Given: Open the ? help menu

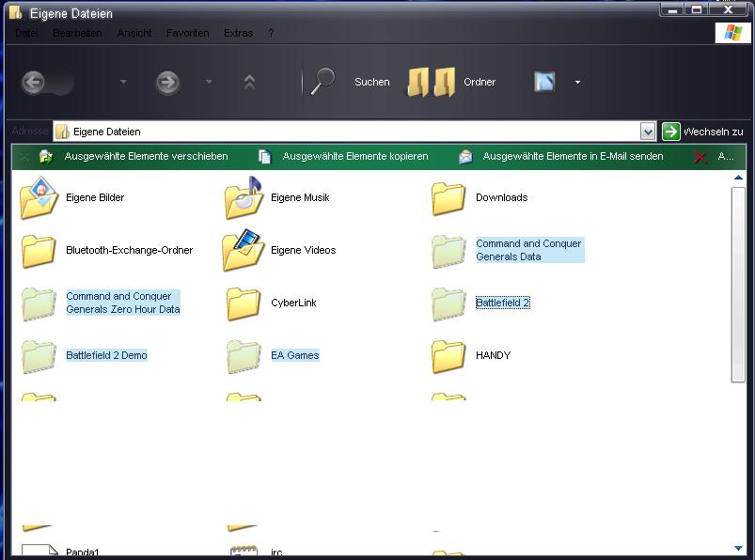Looking at the screenshot, I should click(x=271, y=33).
